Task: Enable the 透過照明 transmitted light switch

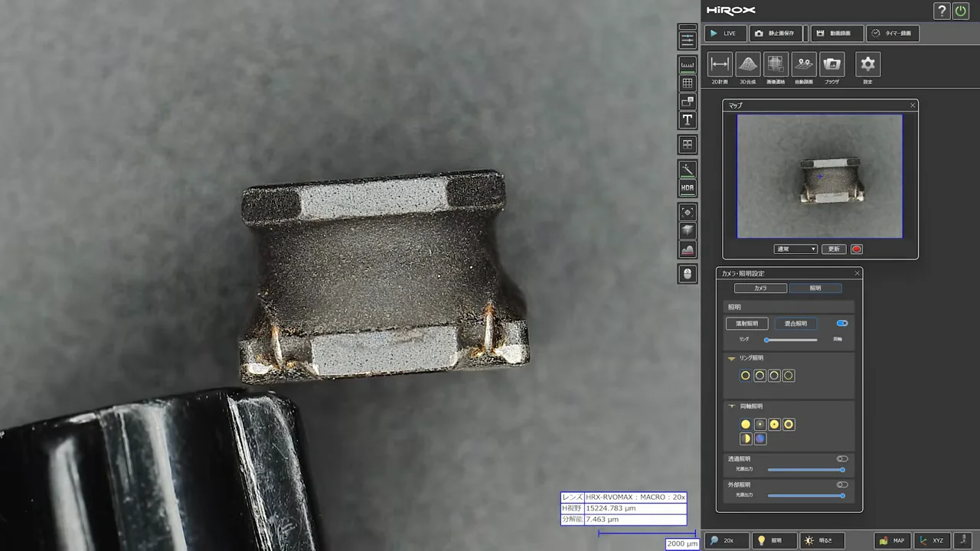Action: (842, 458)
